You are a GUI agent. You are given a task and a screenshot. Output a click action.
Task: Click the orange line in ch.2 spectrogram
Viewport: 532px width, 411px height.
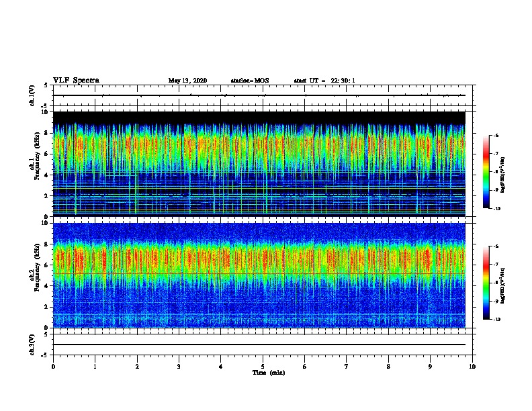click(x=259, y=273)
